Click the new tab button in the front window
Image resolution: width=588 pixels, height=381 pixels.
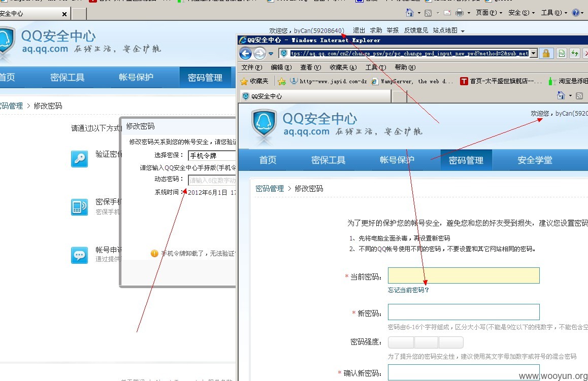tap(400, 97)
